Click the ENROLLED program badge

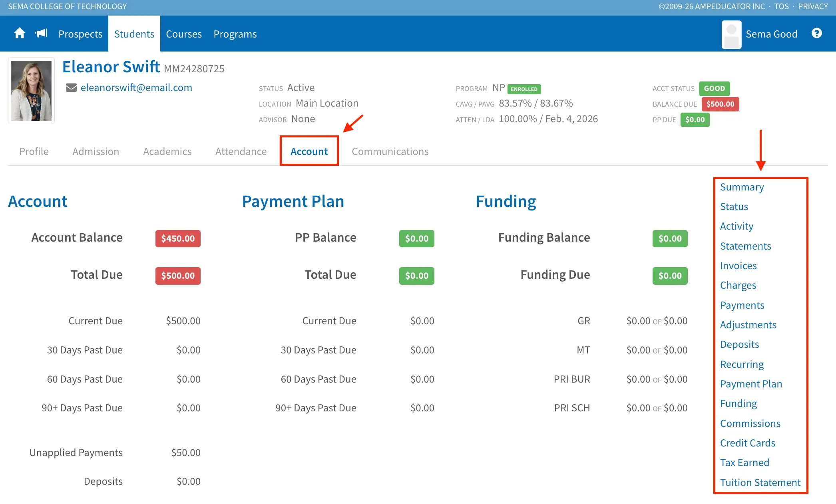point(524,89)
